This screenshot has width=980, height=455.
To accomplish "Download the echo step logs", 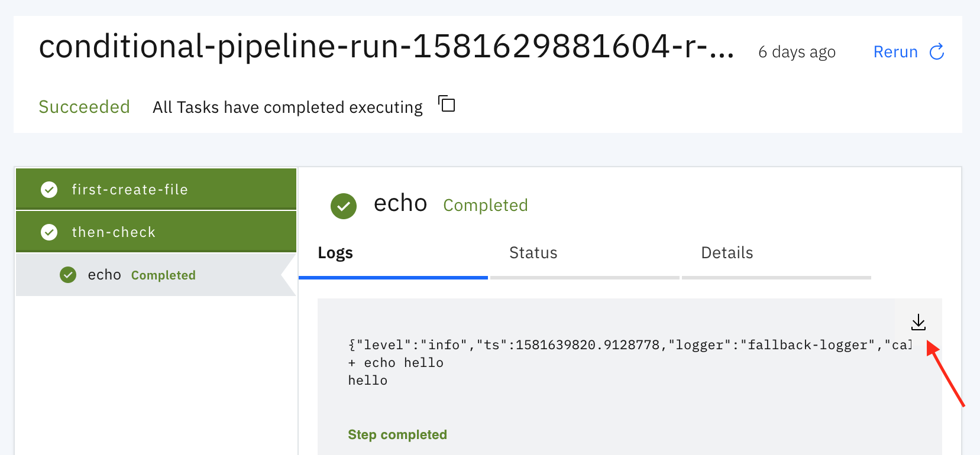I will coord(918,322).
